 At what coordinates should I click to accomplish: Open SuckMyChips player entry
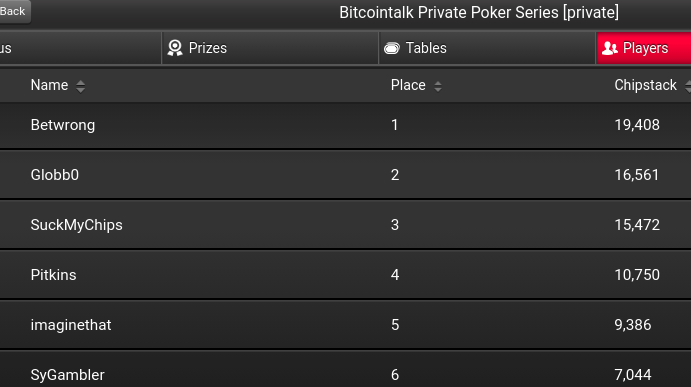(346, 225)
